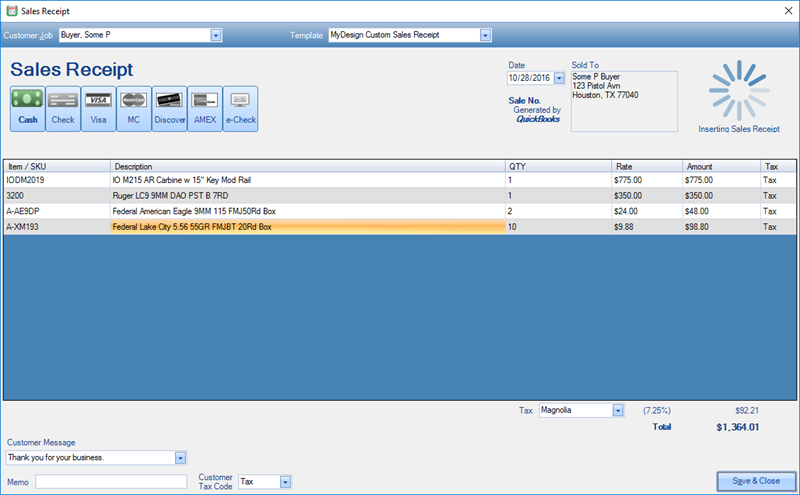
Task: Click highlighted Federal Lake City 5.56 description
Action: (308, 227)
